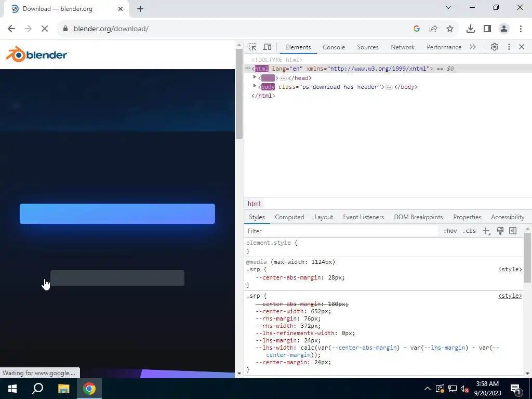Open the Accessibility sub-tab
Screen dimensions: 532x399
point(508,217)
